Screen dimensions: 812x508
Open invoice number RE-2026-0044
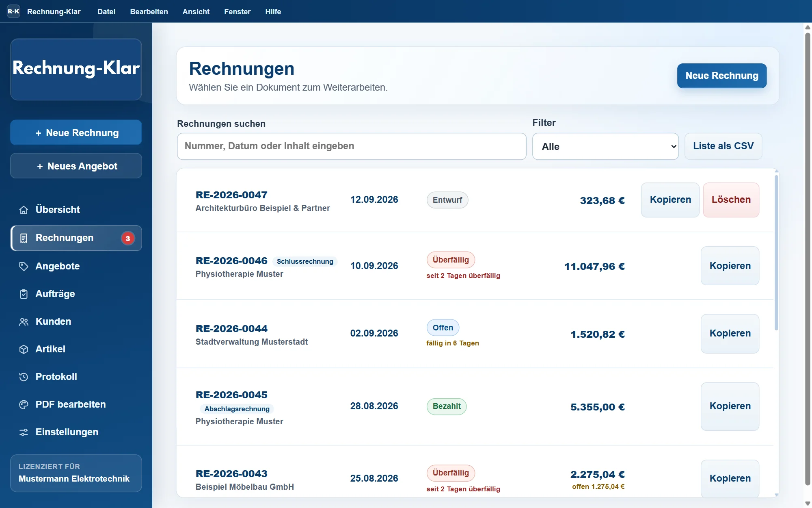(x=231, y=328)
